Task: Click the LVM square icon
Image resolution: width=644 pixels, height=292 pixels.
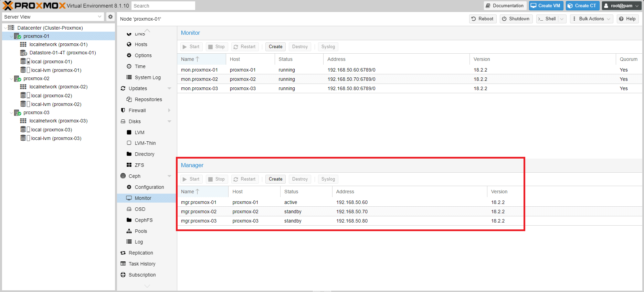Action: 129,132
